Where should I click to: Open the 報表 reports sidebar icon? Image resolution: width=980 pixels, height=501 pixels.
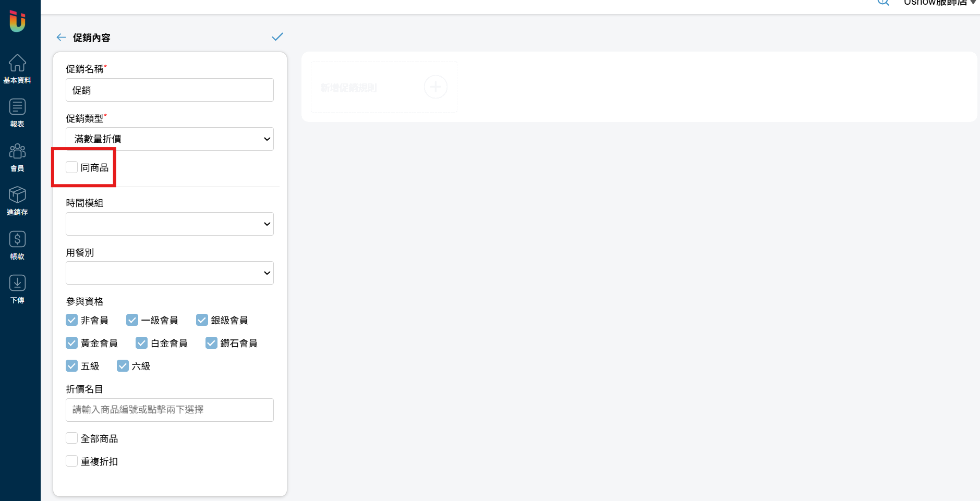17,113
